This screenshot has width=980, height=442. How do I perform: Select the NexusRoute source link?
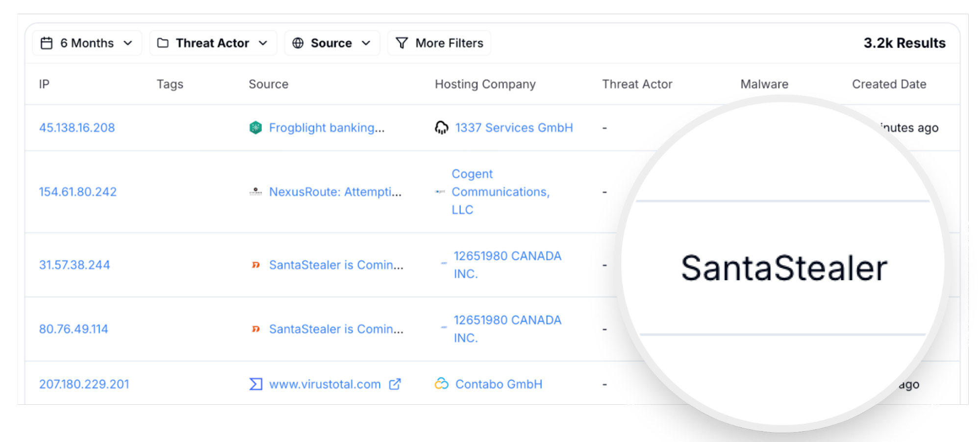point(335,192)
